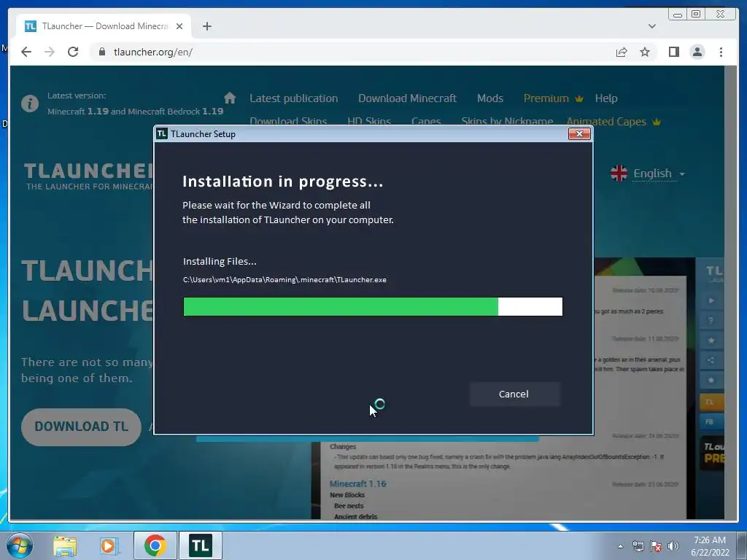This screenshot has width=747, height=560.
Task: Switch to Chrome on the taskbar
Action: tap(155, 545)
